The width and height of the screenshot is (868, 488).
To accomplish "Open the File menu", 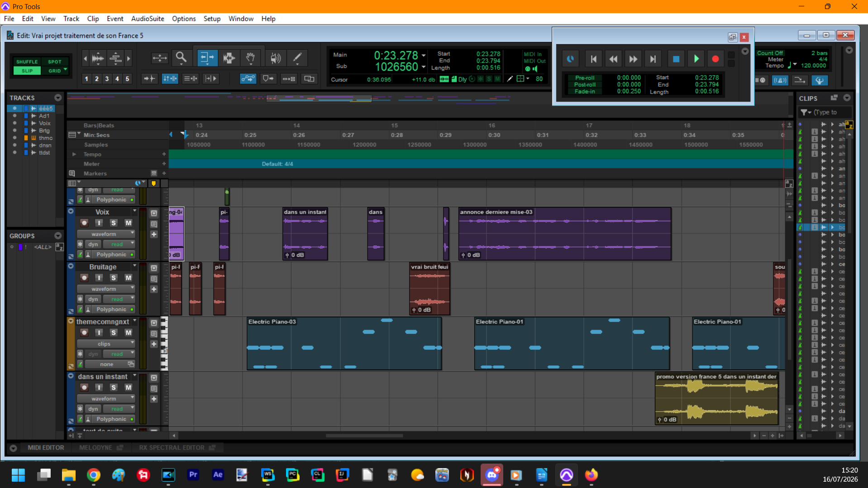I will (x=9, y=19).
